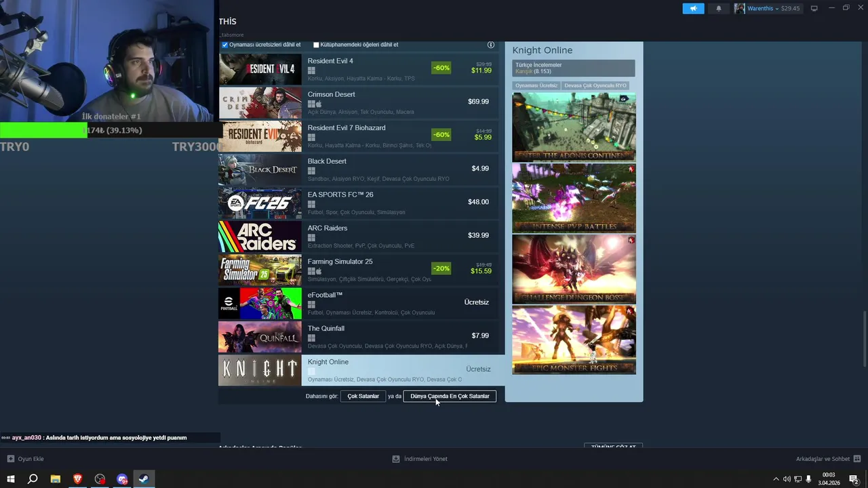The width and height of the screenshot is (868, 488).
Task: Click the Windows icon under Black Desert
Action: pos(311,171)
